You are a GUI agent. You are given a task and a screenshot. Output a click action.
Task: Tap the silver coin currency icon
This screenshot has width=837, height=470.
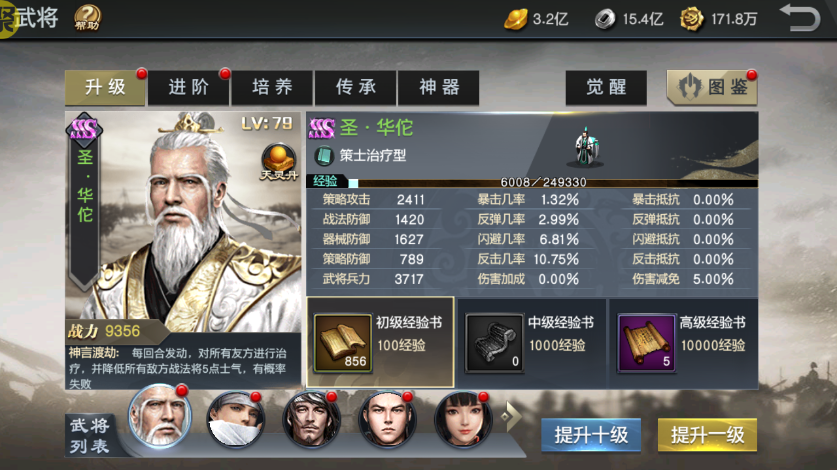(x=605, y=20)
